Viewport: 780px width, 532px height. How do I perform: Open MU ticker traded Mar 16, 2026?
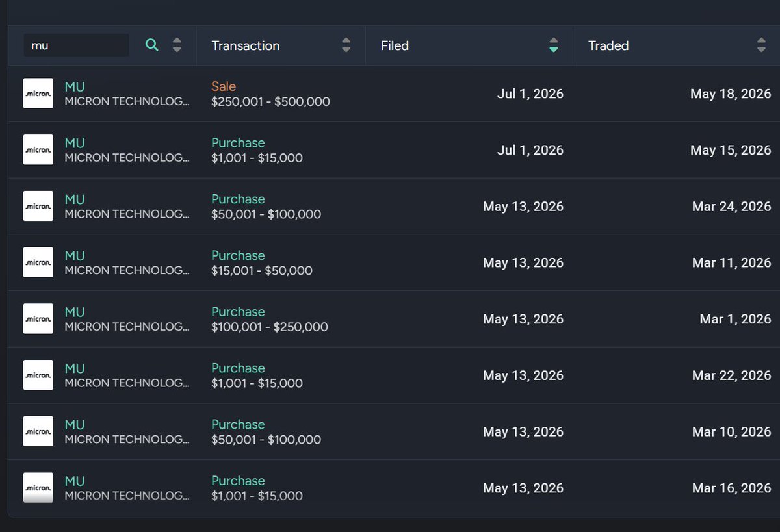[75, 481]
